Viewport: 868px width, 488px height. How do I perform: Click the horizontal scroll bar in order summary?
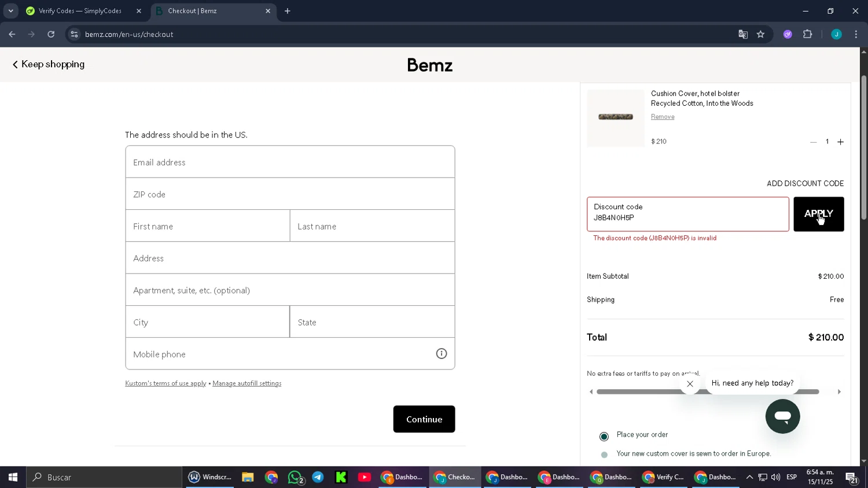click(708, 392)
